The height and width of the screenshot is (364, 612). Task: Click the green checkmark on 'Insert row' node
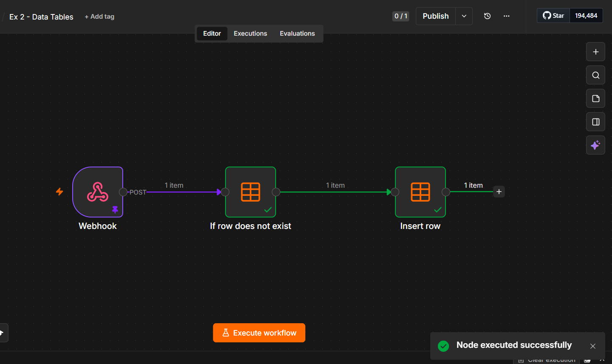point(438,209)
